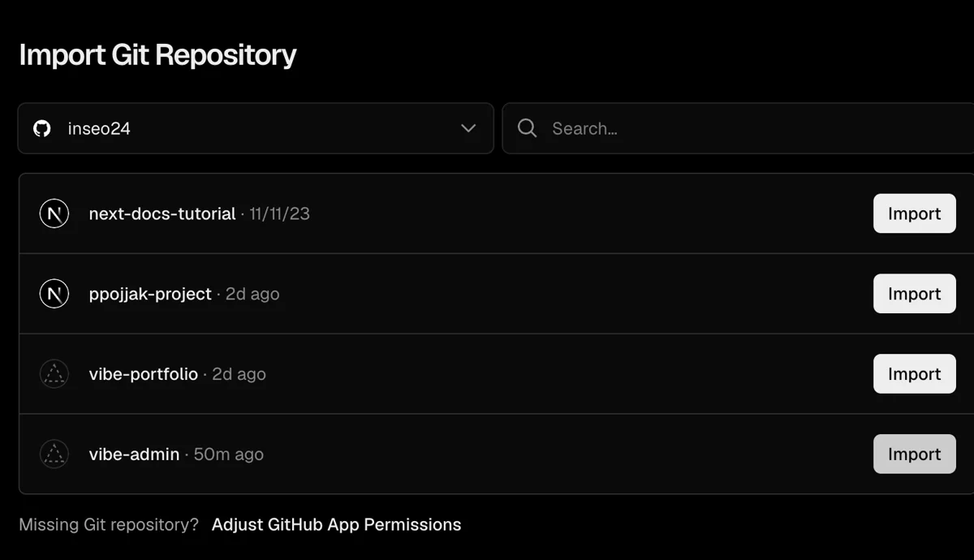This screenshot has height=560, width=974.
Task: Click the triangle framework icon for vibe-portfolio
Action: pyautogui.click(x=54, y=374)
